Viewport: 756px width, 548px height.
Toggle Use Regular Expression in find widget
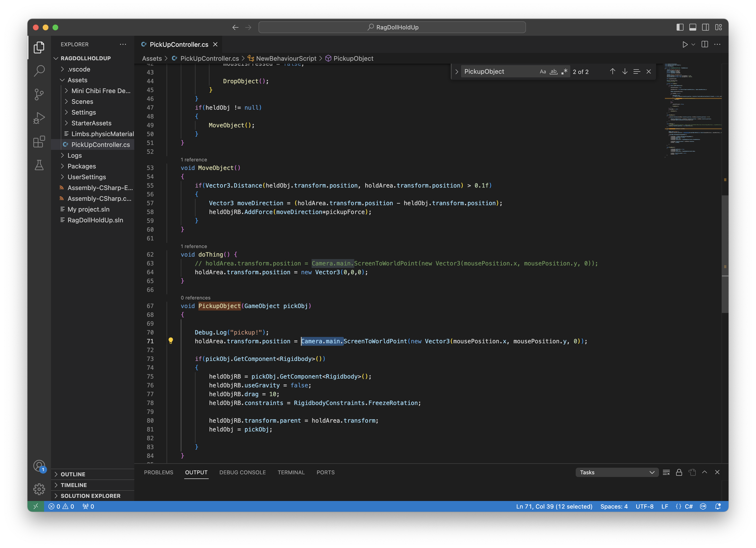564,72
